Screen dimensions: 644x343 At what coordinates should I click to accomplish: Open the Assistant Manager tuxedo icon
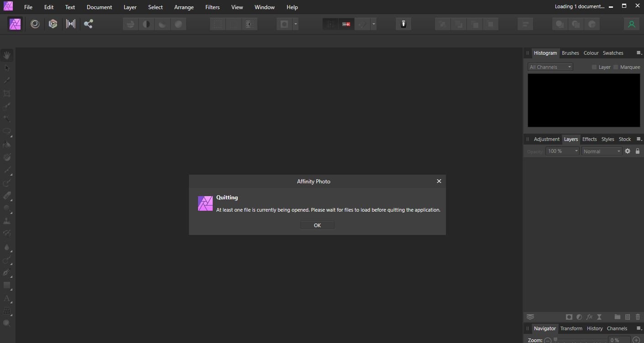click(403, 24)
